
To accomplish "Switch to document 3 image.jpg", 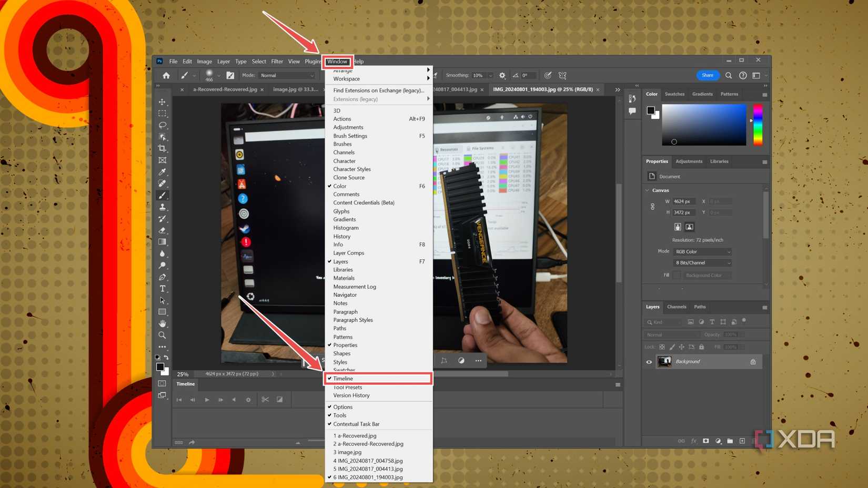I will (378, 452).
